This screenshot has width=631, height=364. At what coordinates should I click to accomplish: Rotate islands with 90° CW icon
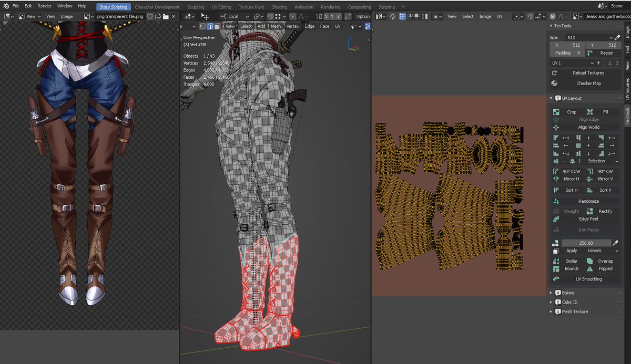[x=589, y=172]
